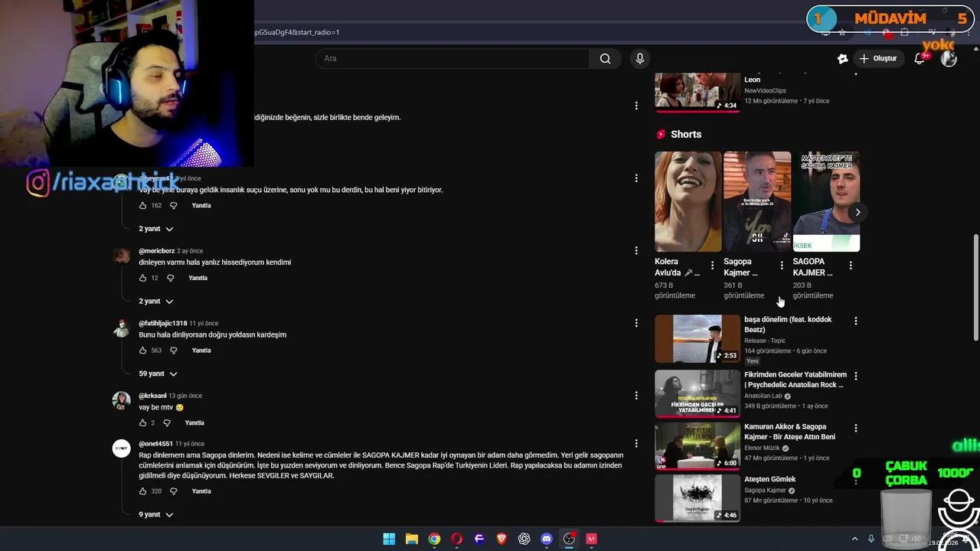Screen dimensions: 980x551
Task: Click the Oluştur create button
Action: [877, 58]
